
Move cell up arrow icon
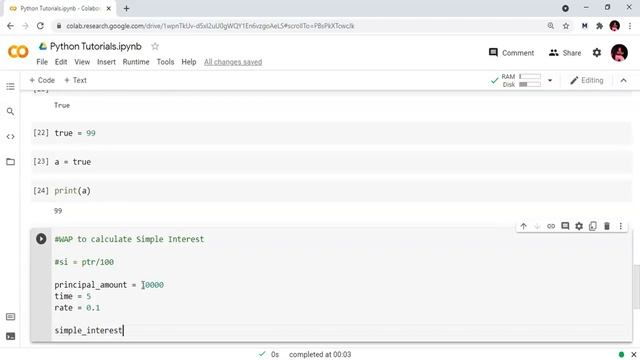[524, 226]
